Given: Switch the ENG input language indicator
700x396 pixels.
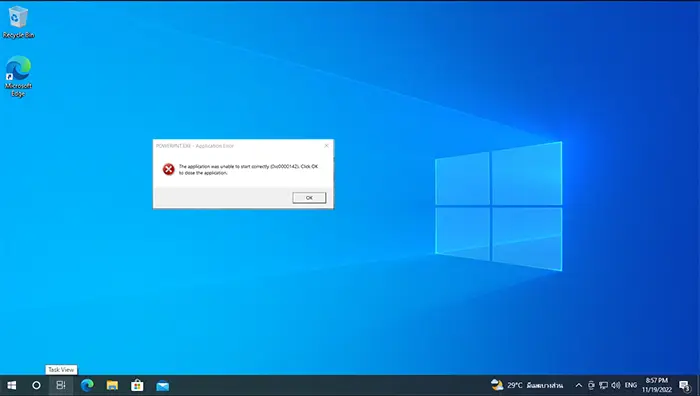Looking at the screenshot, I should 631,385.
